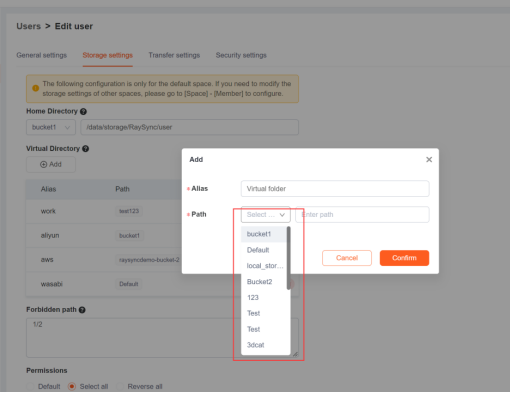Choose bucket1 from the dropdown list
The height and width of the screenshot is (393, 511).
pos(264,234)
